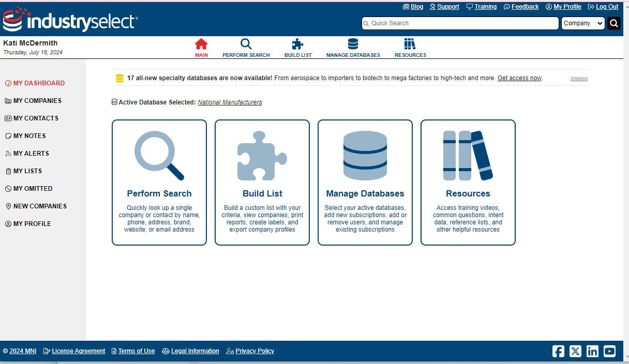
Task: Focus the Quick Search input field
Action: pyautogui.click(x=460, y=23)
